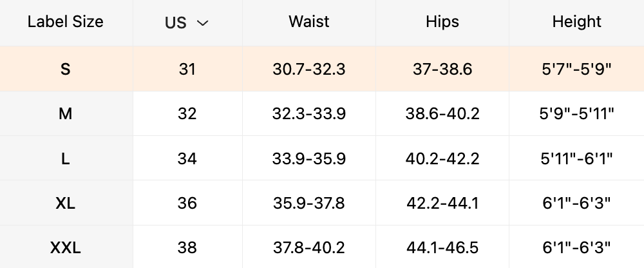Click hips value 37-38.6
This screenshot has width=644, height=268.
(442, 69)
